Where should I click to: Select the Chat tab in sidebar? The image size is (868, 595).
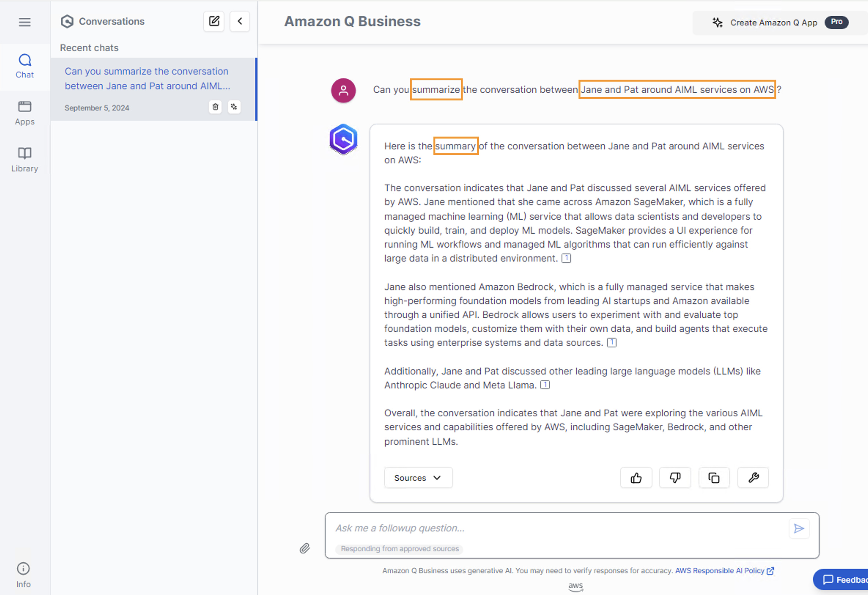(x=25, y=66)
